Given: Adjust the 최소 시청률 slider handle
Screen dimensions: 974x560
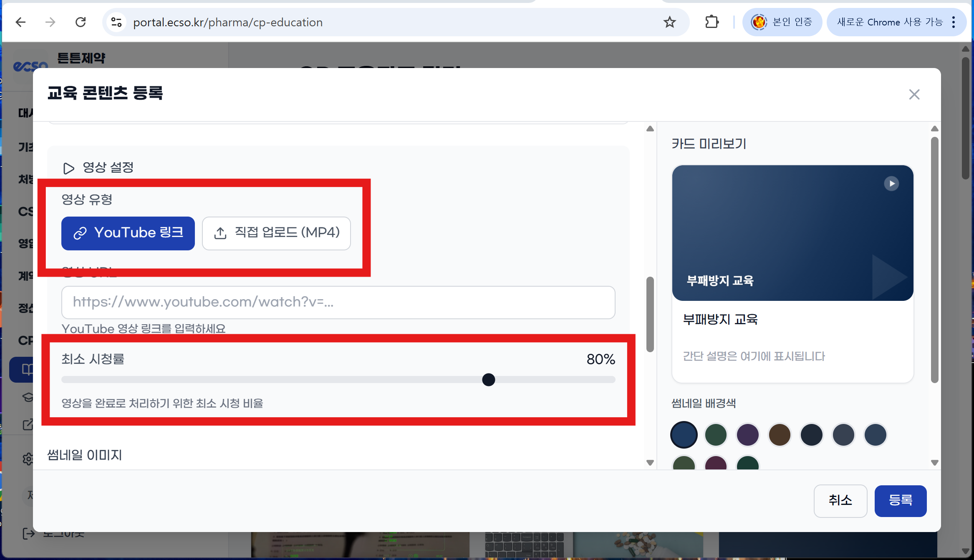Looking at the screenshot, I should [x=488, y=380].
